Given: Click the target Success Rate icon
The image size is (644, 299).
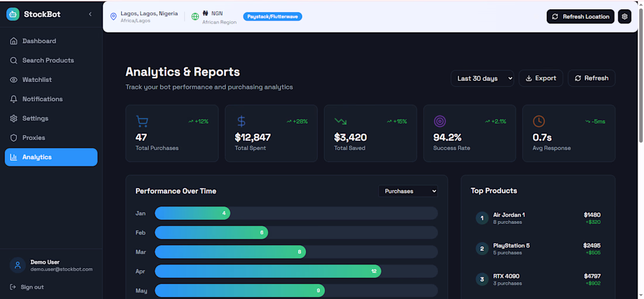Looking at the screenshot, I should point(440,121).
